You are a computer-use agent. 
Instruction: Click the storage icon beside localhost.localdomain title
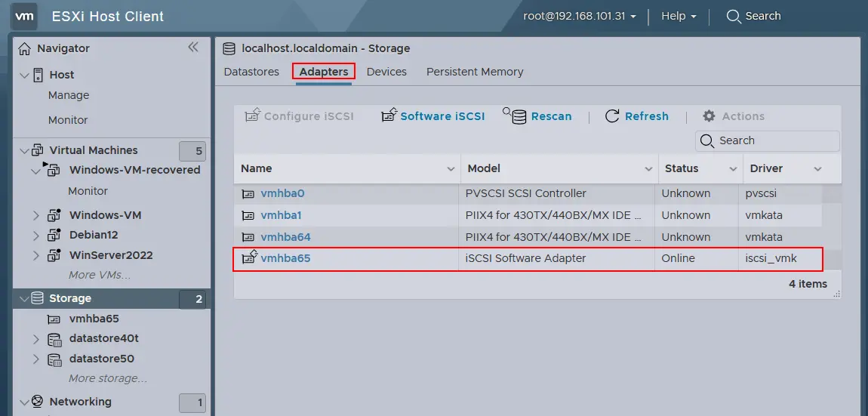(x=229, y=49)
